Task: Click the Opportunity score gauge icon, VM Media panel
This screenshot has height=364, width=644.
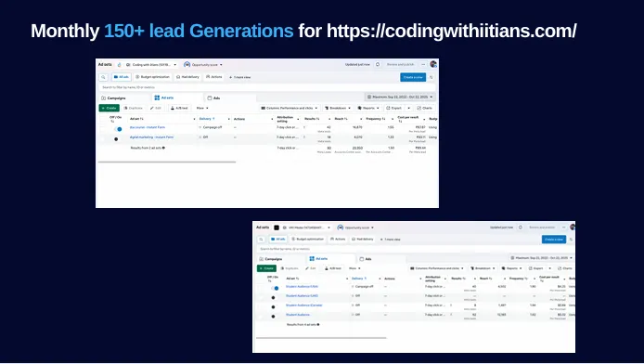Action: click(340, 227)
